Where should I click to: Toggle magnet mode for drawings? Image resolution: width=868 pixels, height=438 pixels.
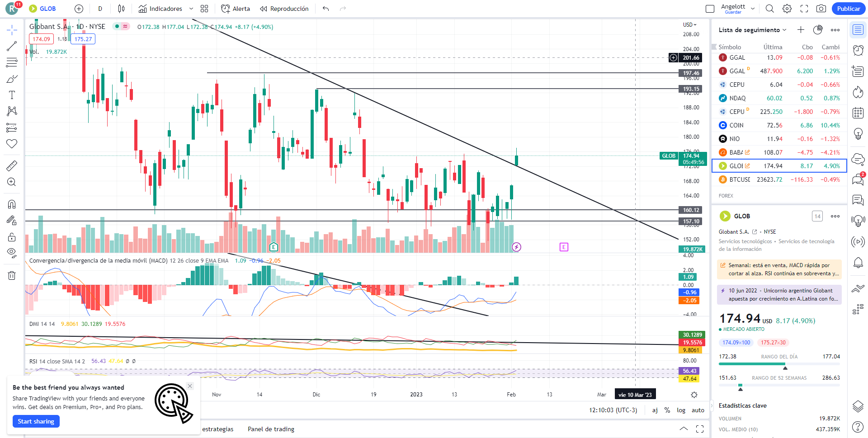click(x=12, y=204)
